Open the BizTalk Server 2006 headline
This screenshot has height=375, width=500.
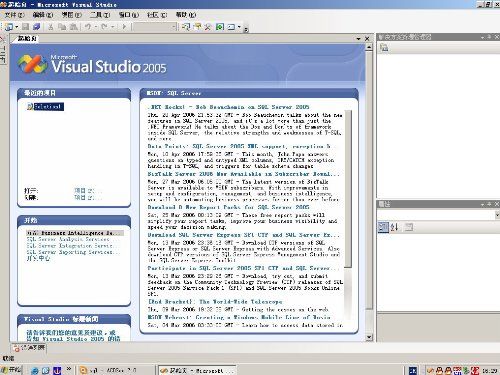pyautogui.click(x=244, y=174)
